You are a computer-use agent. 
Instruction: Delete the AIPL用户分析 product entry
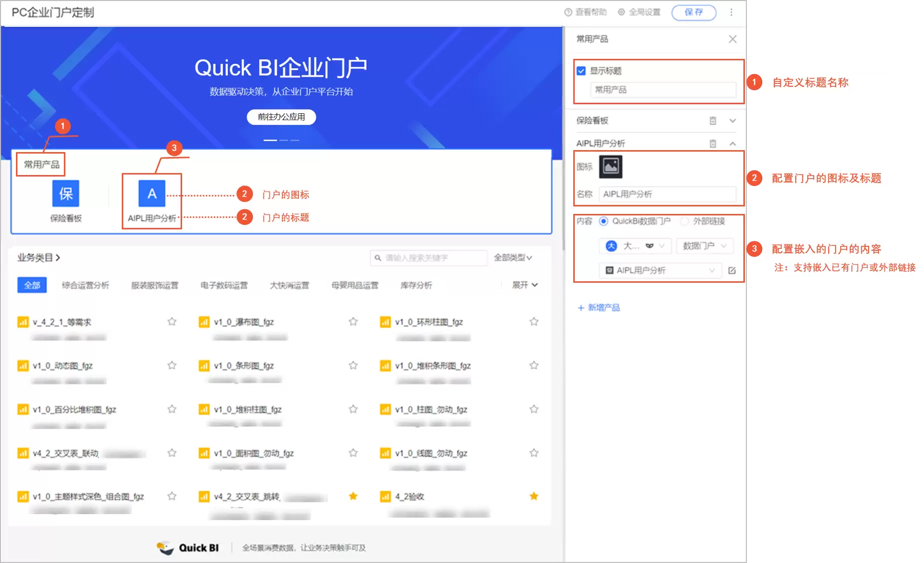(713, 144)
